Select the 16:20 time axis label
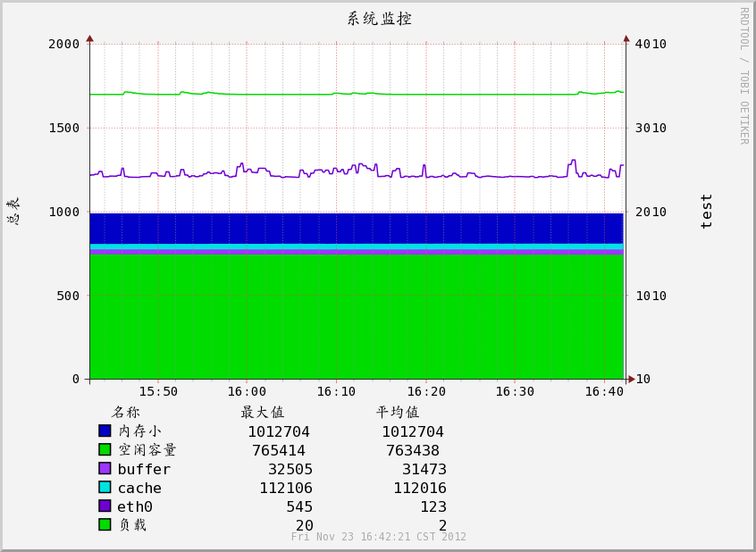Viewport: 756px width, 552px height. click(426, 391)
